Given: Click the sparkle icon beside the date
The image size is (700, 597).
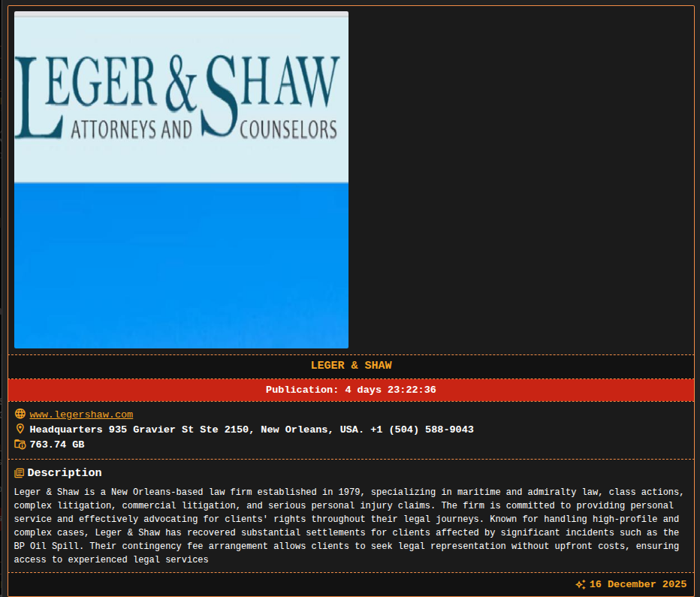Looking at the screenshot, I should tap(581, 584).
